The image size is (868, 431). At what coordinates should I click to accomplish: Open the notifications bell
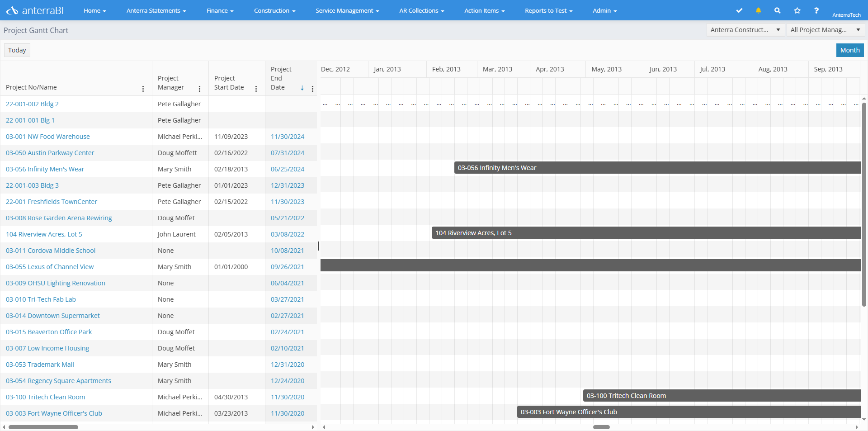(758, 10)
